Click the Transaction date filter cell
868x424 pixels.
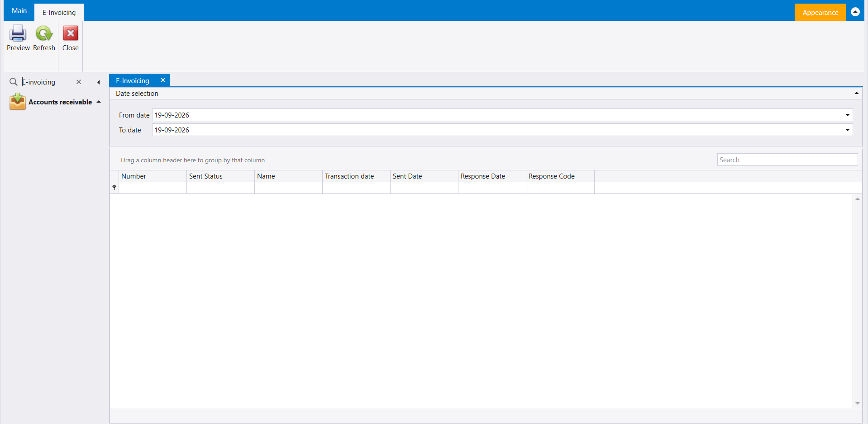point(356,188)
